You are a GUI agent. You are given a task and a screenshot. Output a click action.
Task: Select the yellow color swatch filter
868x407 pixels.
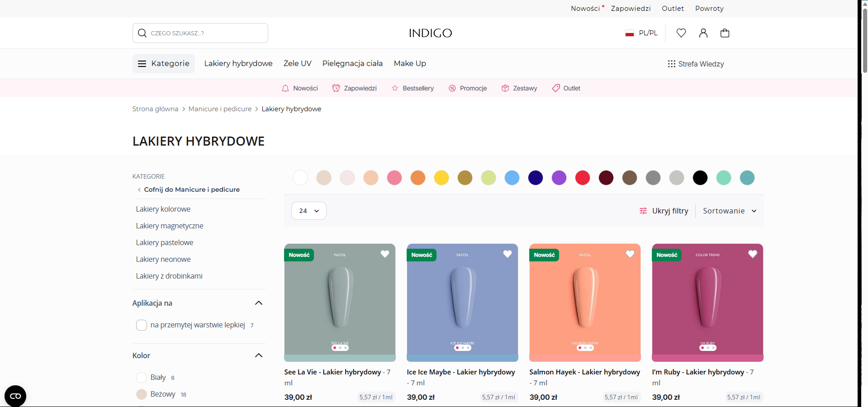(x=441, y=178)
